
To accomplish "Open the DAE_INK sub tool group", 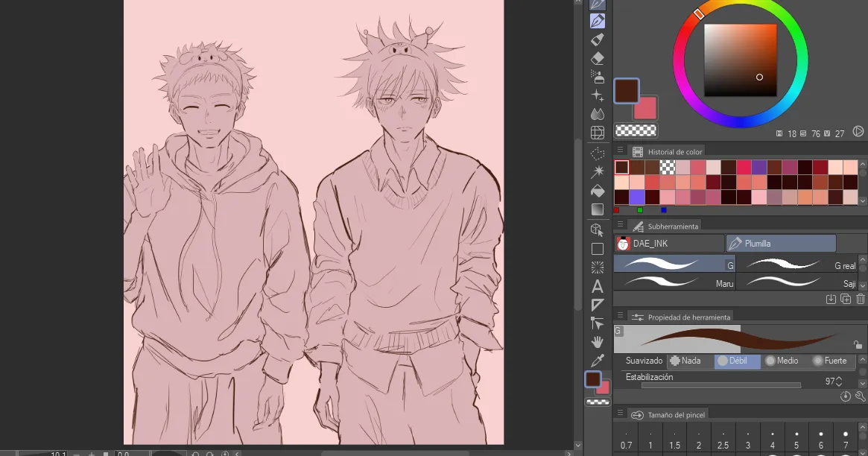I will click(669, 244).
